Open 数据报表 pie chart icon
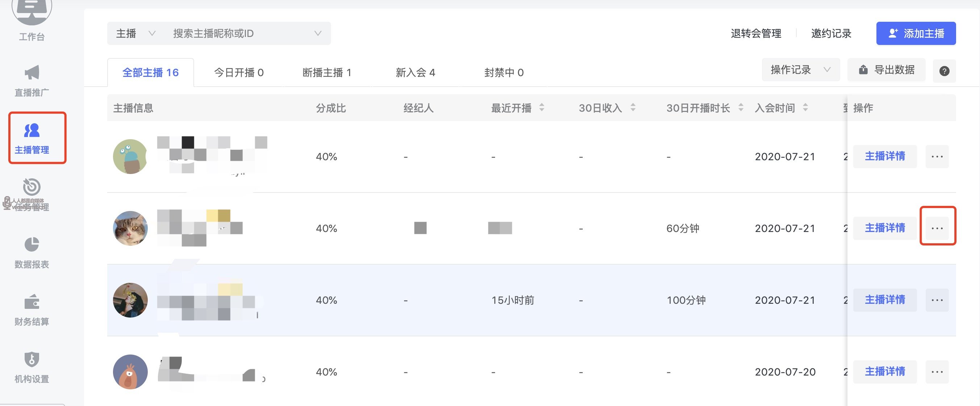Image resolution: width=980 pixels, height=406 pixels. (x=32, y=245)
